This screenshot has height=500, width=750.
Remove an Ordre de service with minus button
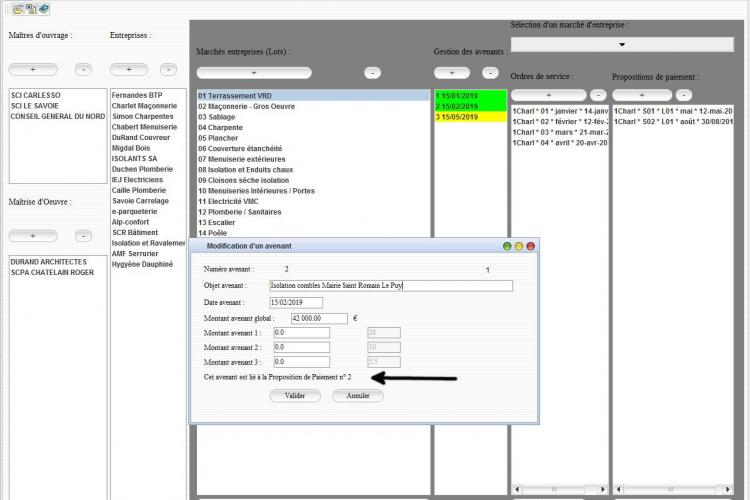pos(598,95)
